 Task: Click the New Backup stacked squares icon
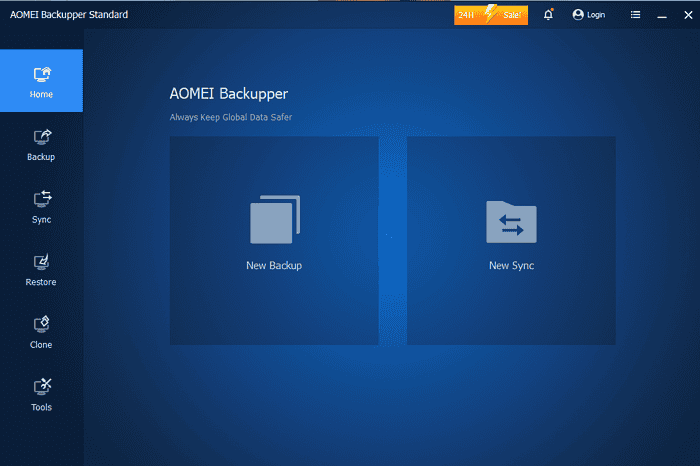[274, 220]
